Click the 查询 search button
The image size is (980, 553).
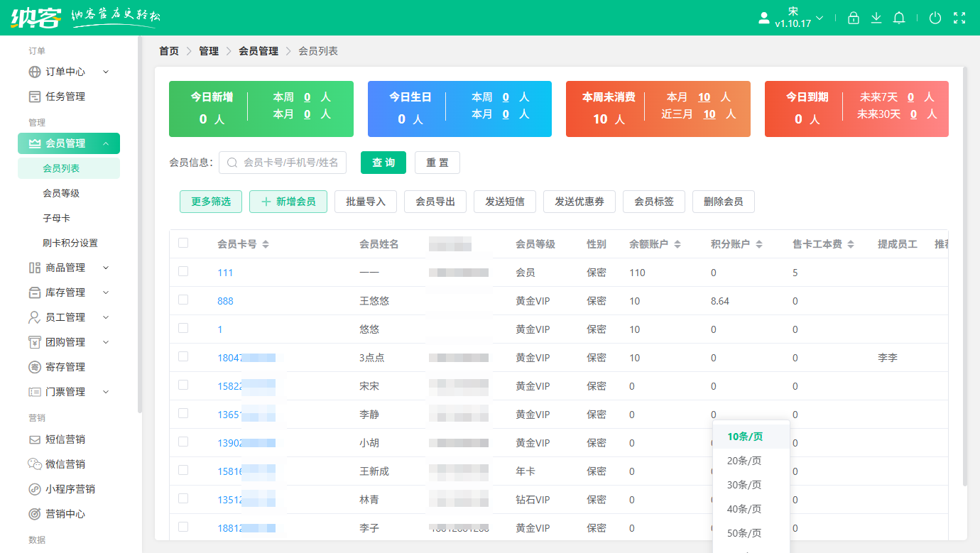pos(383,163)
